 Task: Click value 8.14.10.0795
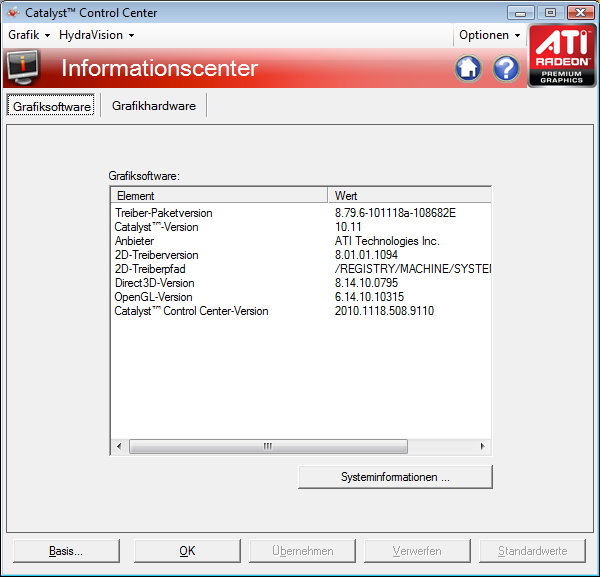(366, 283)
